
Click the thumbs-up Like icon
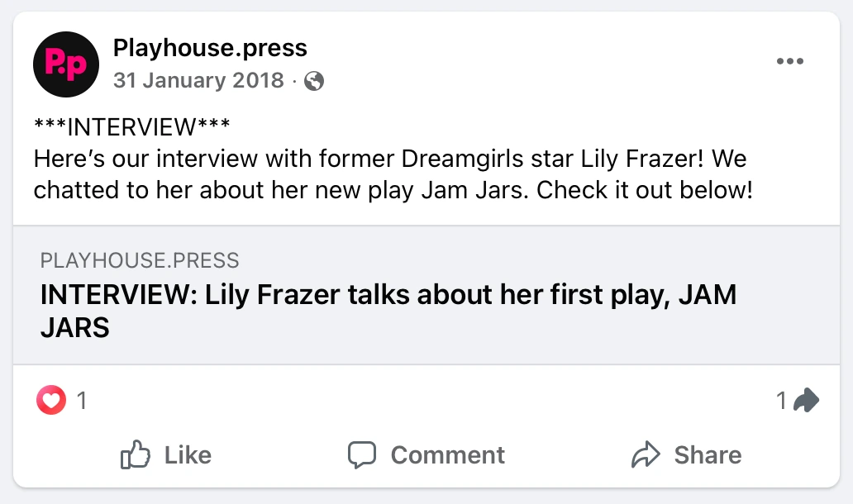136,454
